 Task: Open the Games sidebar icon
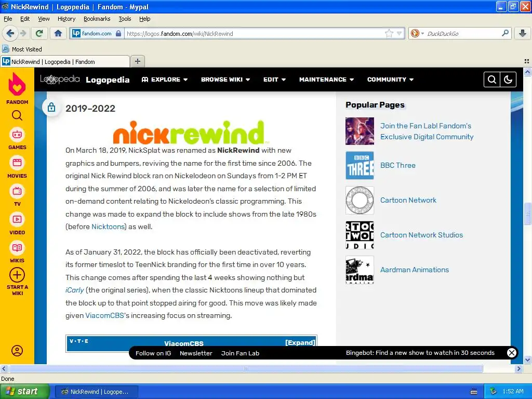click(17, 135)
